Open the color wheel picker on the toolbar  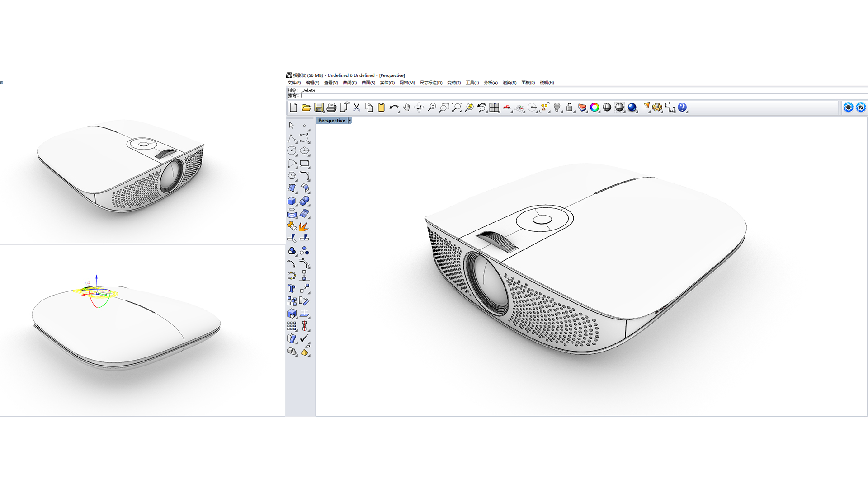click(x=595, y=108)
